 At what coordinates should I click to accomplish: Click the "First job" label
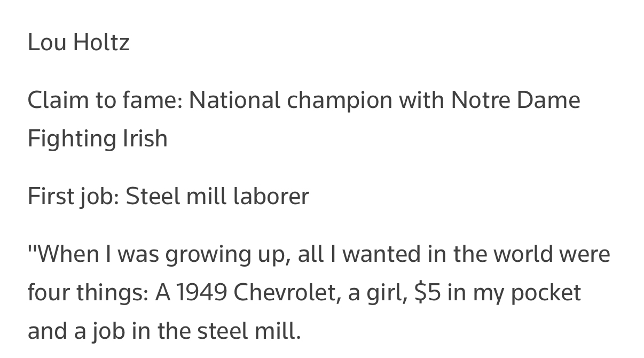point(73,196)
